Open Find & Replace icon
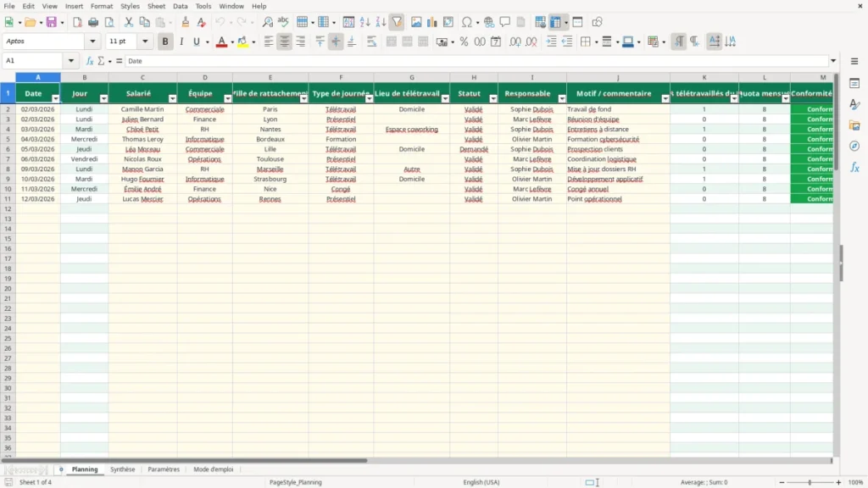 pos(267,22)
